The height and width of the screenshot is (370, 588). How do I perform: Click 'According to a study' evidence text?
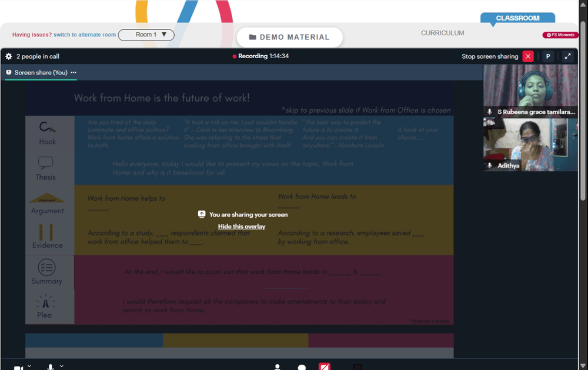[x=169, y=237]
